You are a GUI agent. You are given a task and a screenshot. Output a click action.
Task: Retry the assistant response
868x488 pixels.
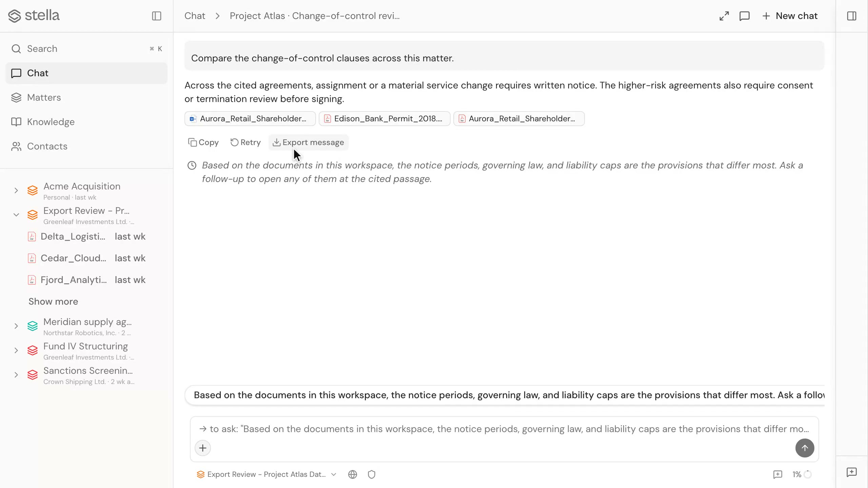point(245,142)
